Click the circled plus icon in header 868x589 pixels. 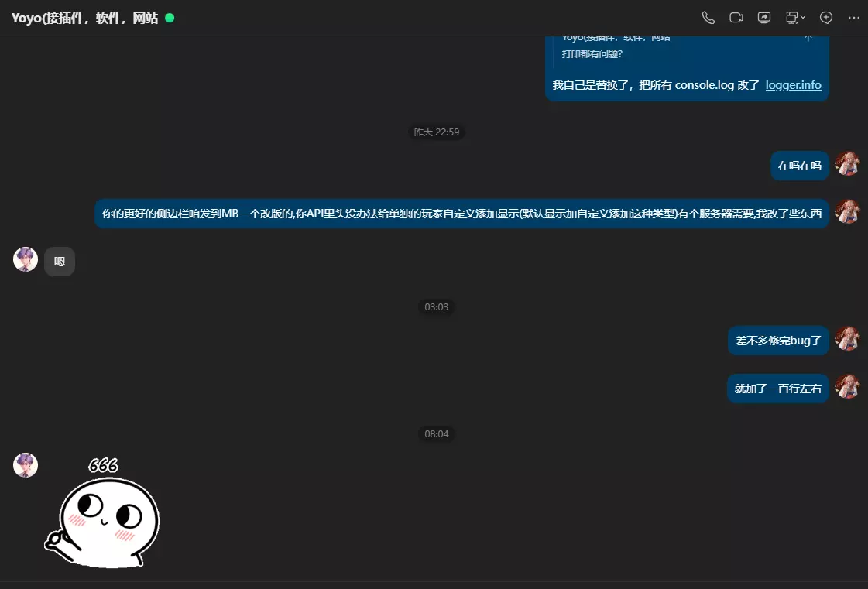826,18
